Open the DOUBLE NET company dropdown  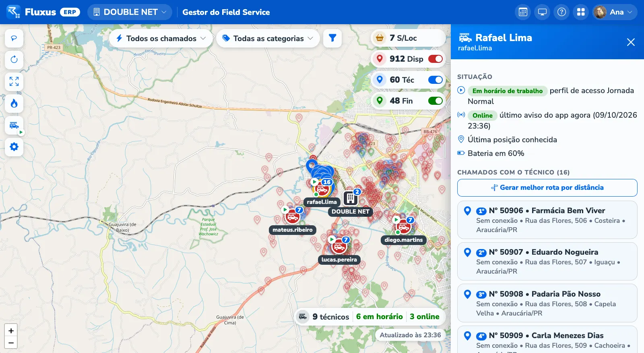pos(130,12)
